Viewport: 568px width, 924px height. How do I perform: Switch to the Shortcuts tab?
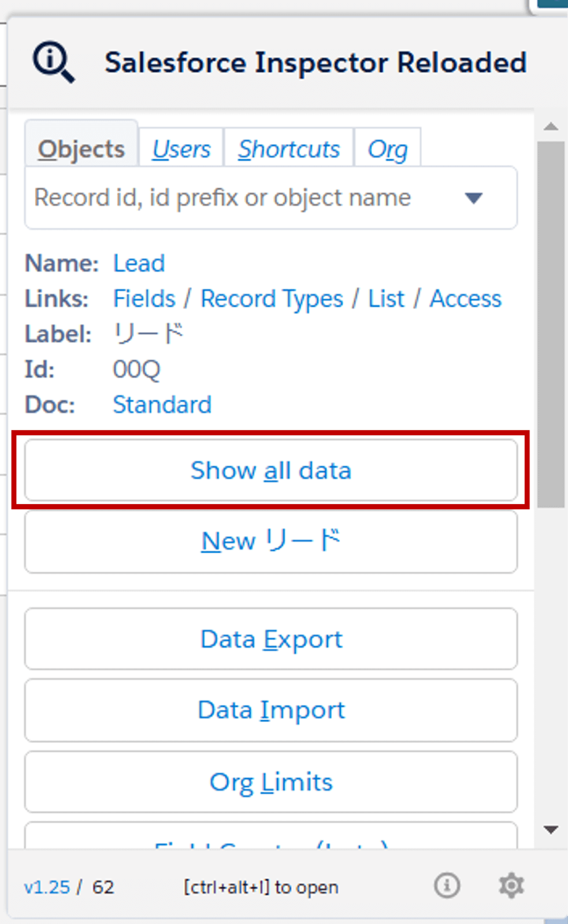click(x=288, y=148)
